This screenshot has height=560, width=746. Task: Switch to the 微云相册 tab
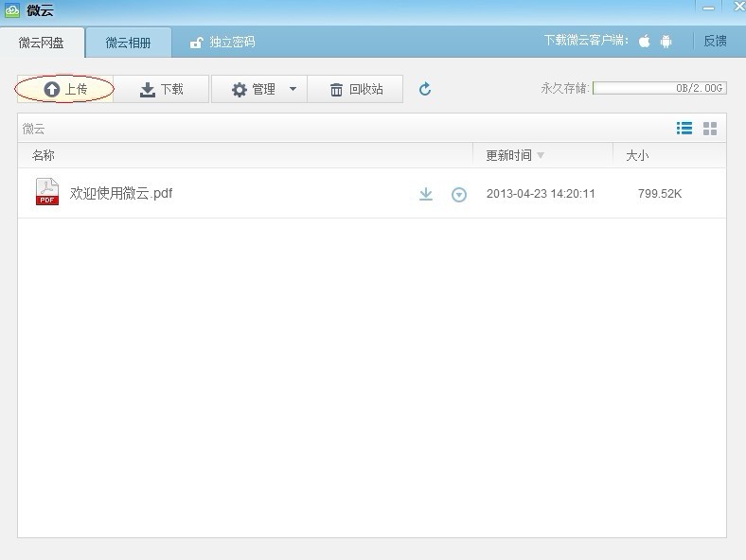pos(128,43)
